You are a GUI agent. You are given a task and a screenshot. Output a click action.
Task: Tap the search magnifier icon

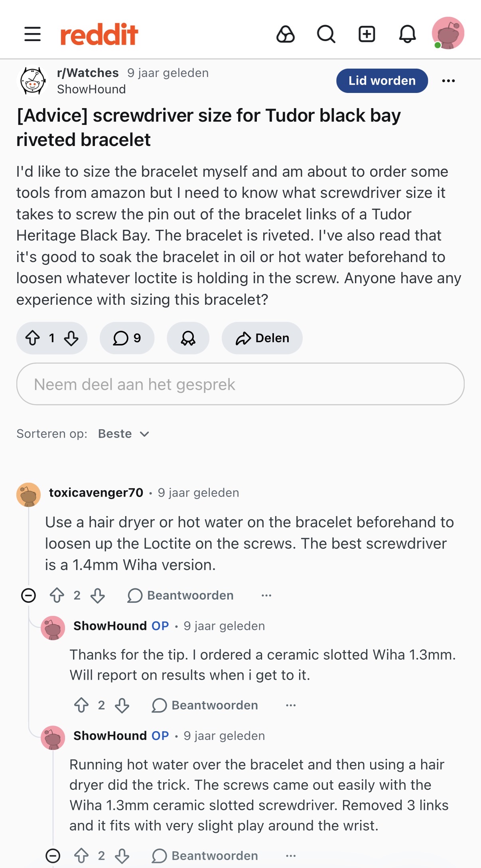[x=326, y=34]
